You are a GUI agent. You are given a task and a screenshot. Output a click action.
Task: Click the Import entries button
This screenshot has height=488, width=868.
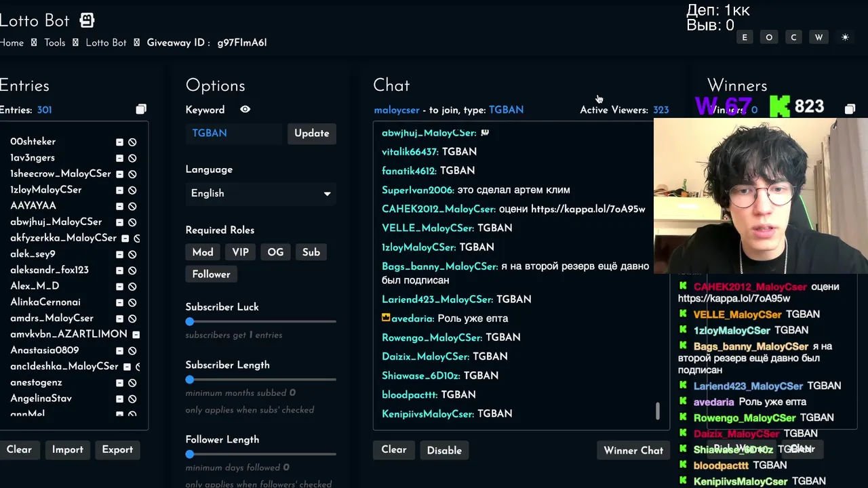[x=67, y=450]
